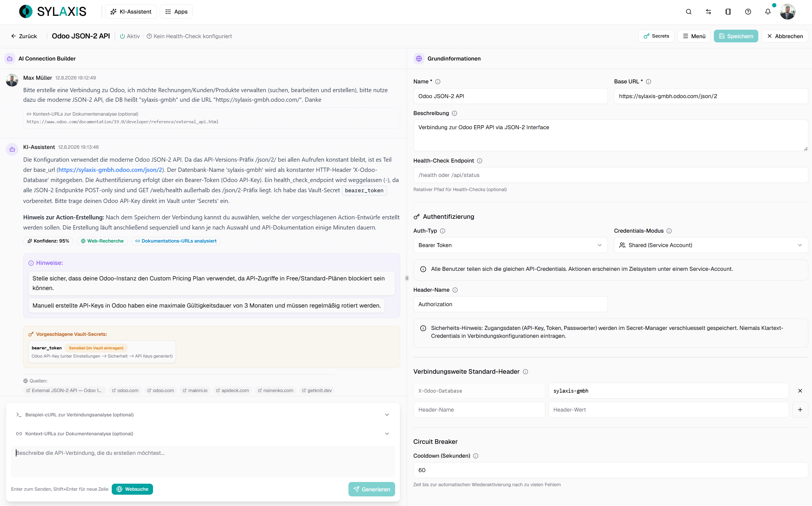Open the KI-Assistent
812x506 pixels.
(131, 11)
